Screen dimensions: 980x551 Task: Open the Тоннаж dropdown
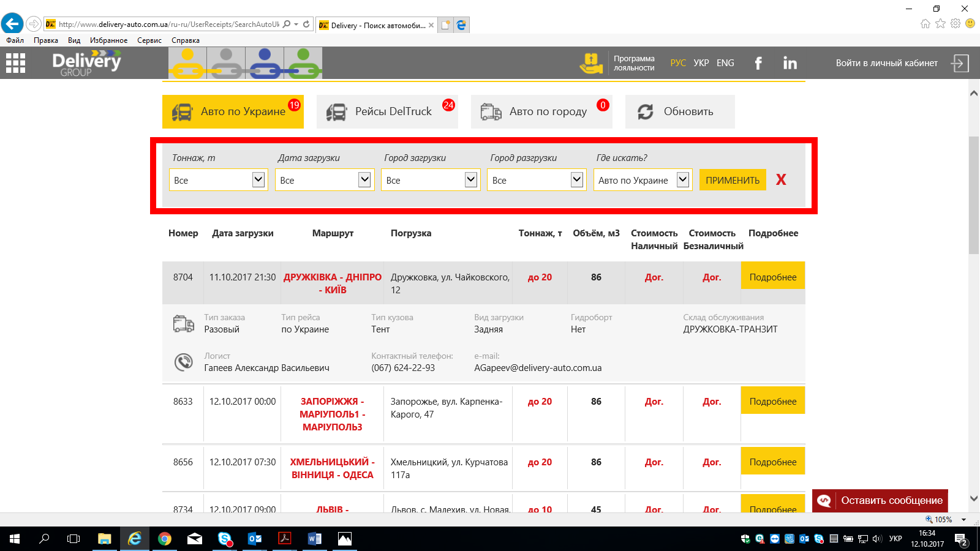point(219,180)
